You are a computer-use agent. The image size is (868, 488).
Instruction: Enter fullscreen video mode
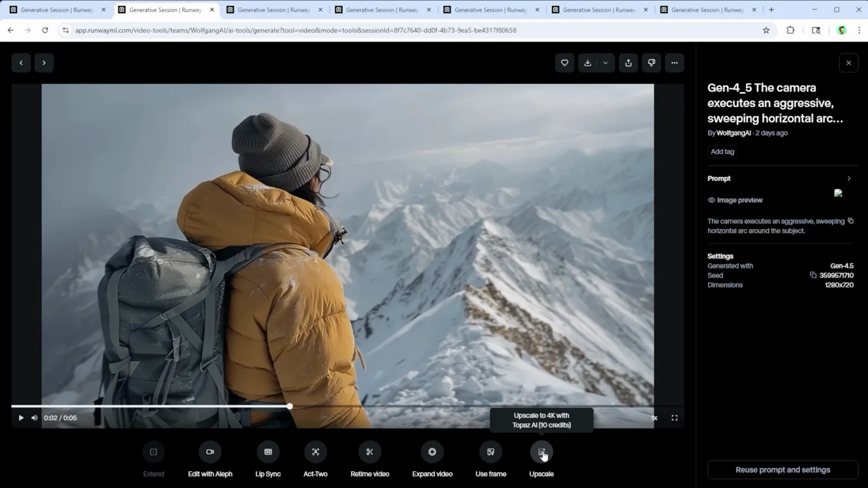(x=674, y=418)
